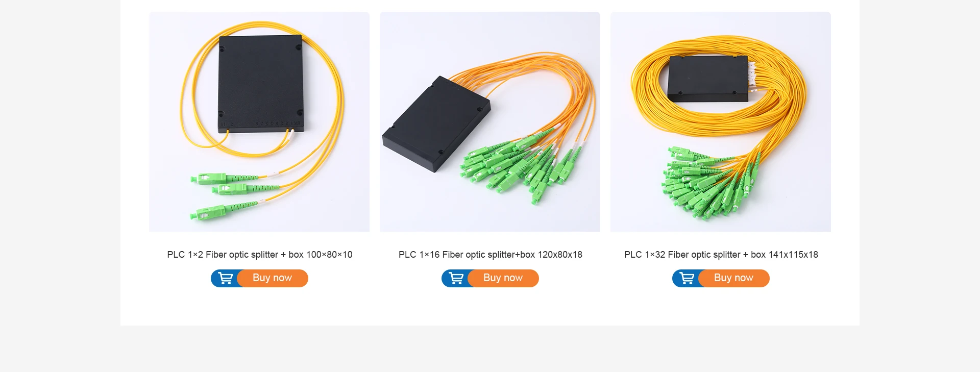View the 1×16 splitter product photo

(x=490, y=121)
